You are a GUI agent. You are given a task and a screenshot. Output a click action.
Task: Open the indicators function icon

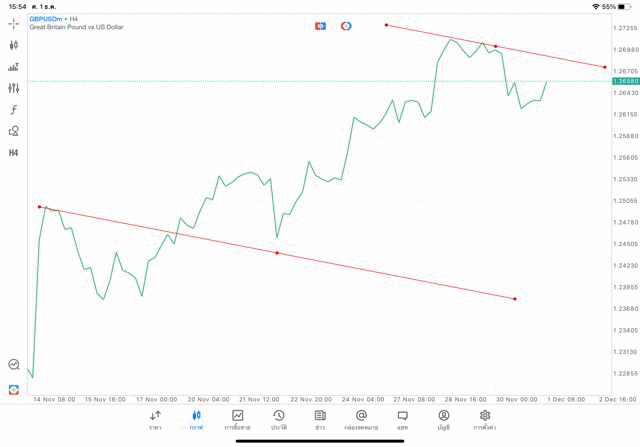point(14,110)
